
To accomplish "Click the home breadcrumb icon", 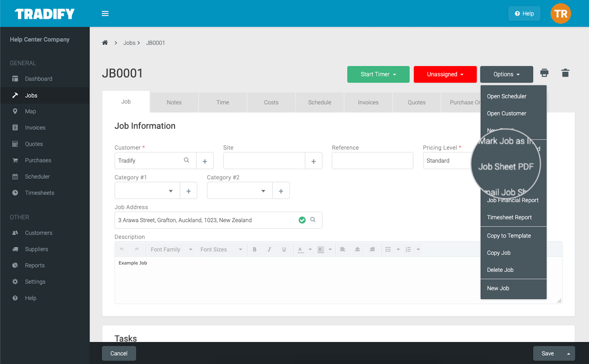I will [x=105, y=43].
